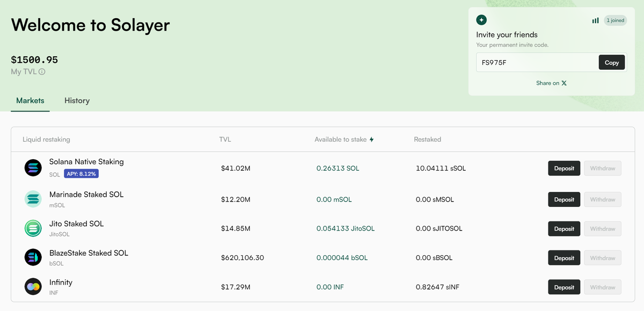The width and height of the screenshot is (644, 311).
Task: Copy the invite code
Action: (x=612, y=63)
